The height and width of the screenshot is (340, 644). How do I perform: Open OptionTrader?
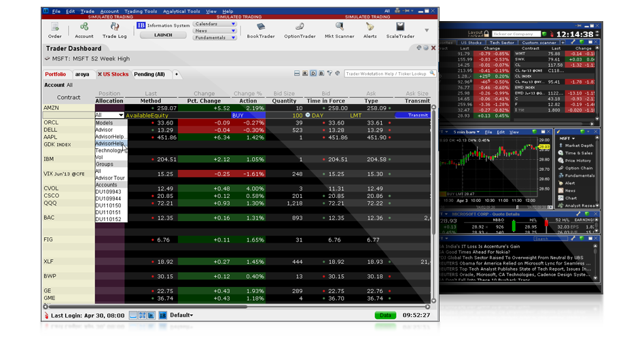tap(300, 29)
